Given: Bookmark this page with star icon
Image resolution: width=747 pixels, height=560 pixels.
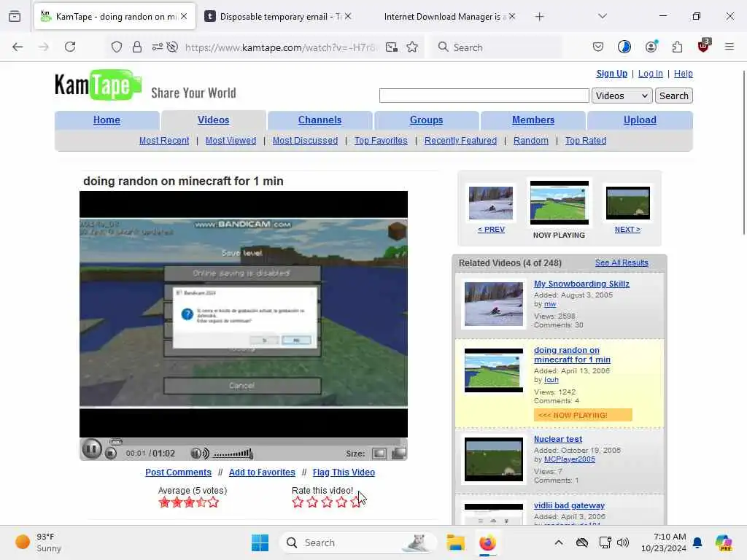Looking at the screenshot, I should point(413,47).
